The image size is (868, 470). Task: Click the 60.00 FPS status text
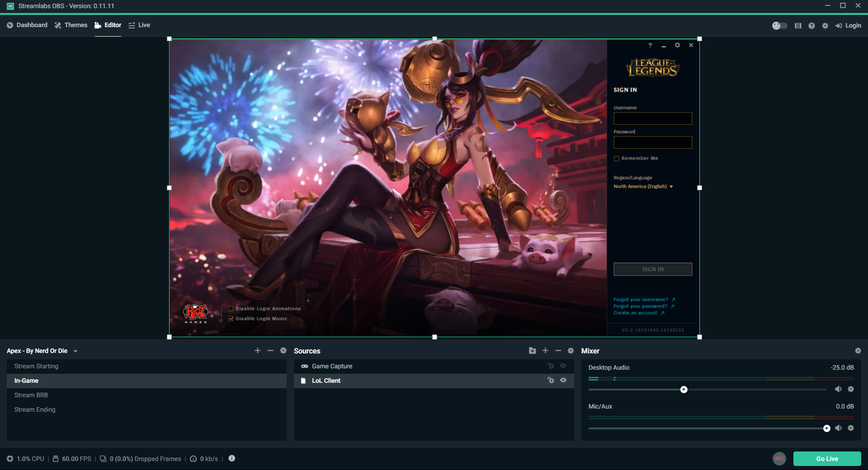coord(76,459)
